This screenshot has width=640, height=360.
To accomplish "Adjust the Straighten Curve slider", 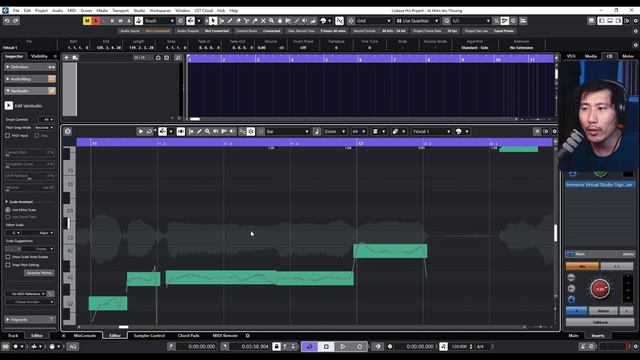I will click(29, 165).
